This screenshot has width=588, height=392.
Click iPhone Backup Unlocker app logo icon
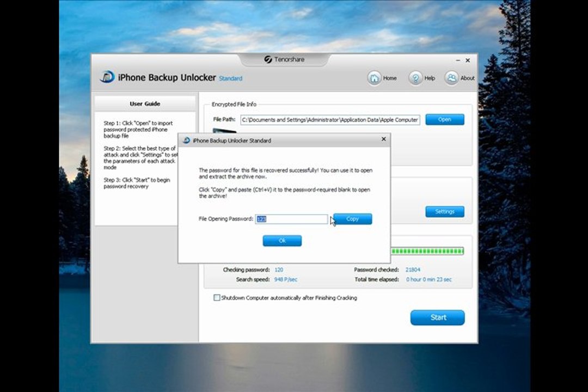[x=107, y=77]
